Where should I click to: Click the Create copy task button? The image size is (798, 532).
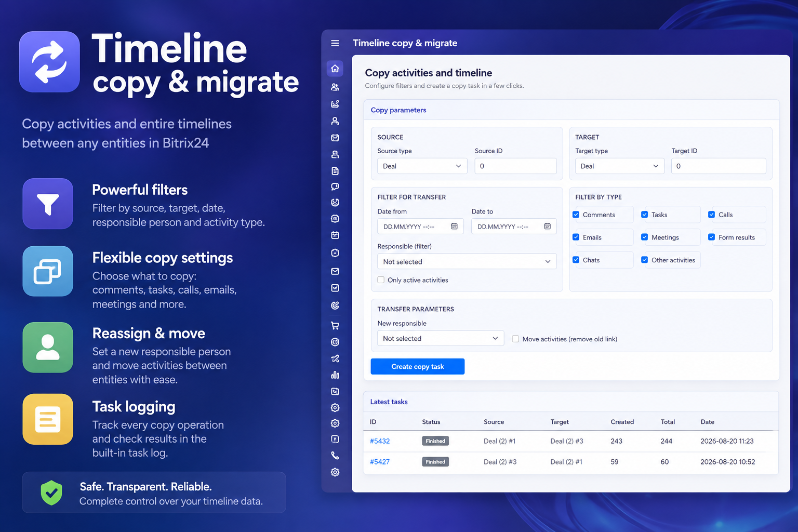pyautogui.click(x=417, y=366)
